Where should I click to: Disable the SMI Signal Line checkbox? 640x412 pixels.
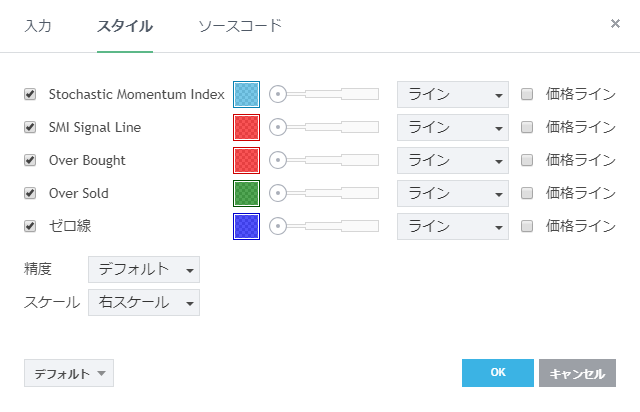click(x=30, y=128)
